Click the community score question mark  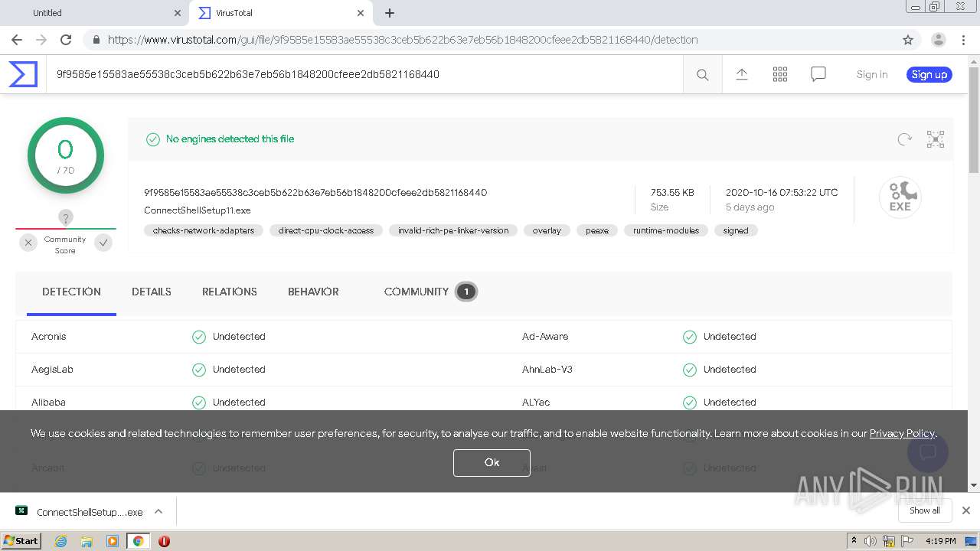coord(66,218)
